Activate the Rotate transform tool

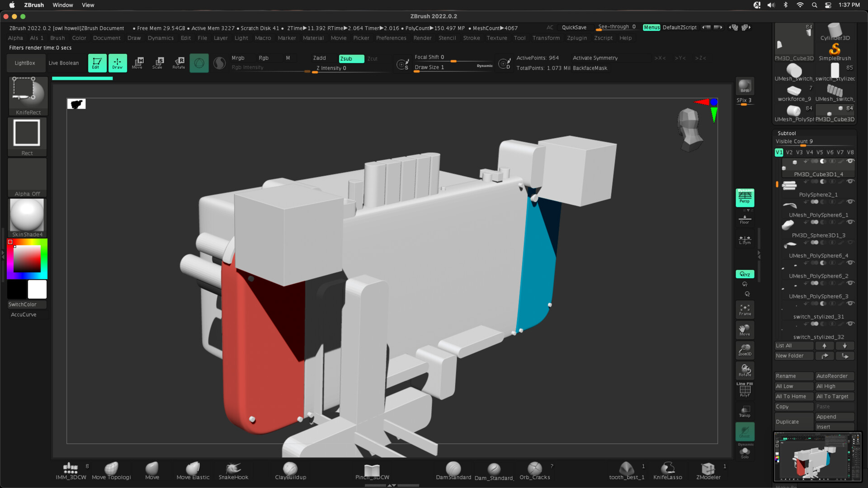pos(179,62)
